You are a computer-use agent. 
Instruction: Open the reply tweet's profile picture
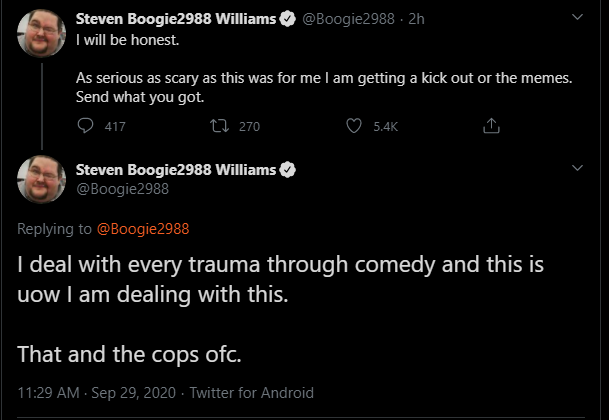(41, 179)
